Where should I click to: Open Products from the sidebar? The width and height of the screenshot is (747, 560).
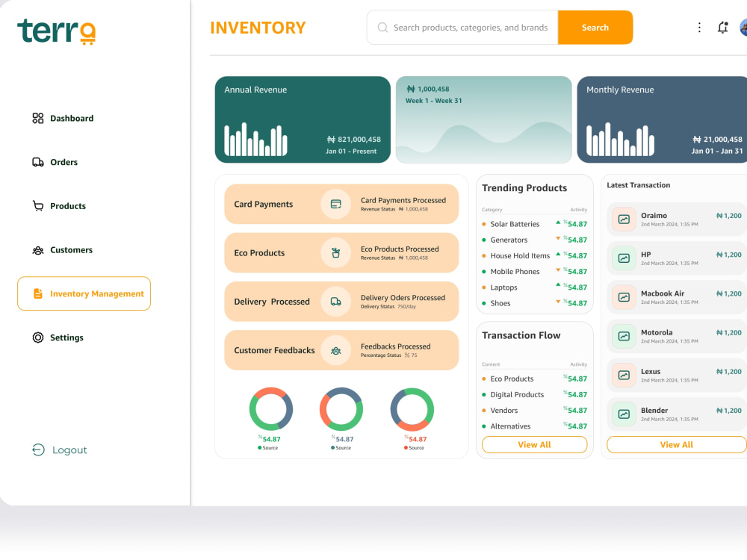pos(59,206)
